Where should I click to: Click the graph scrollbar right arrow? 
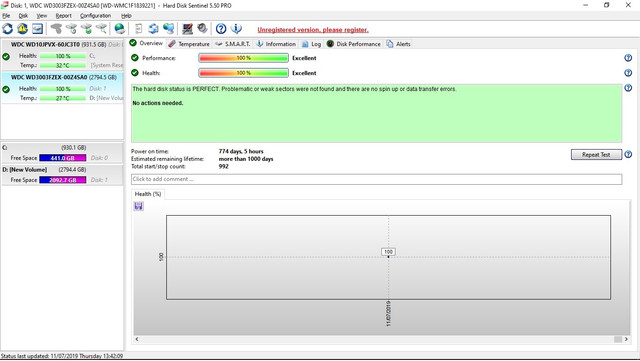[626, 339]
